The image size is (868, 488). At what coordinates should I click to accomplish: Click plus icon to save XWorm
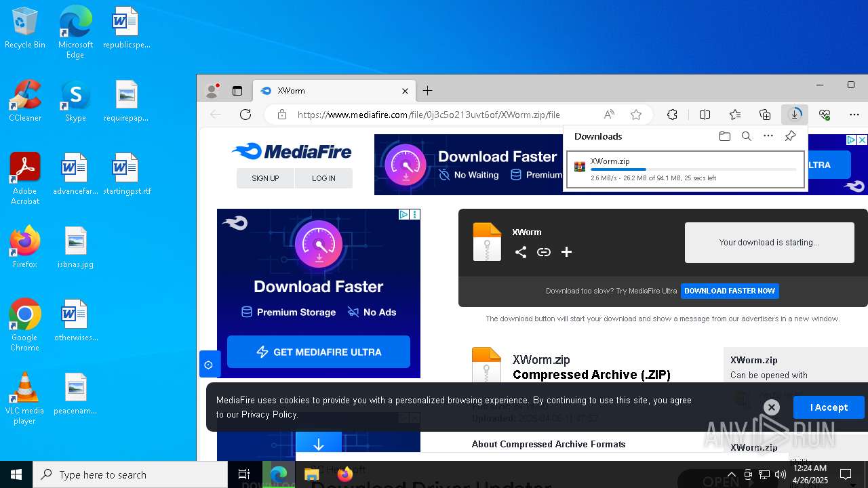[x=567, y=252]
